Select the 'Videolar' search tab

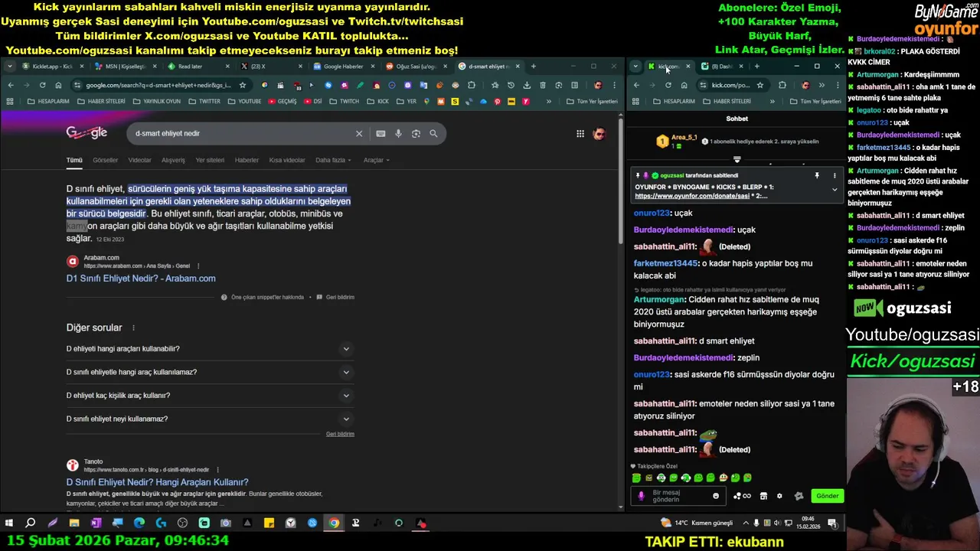point(139,160)
